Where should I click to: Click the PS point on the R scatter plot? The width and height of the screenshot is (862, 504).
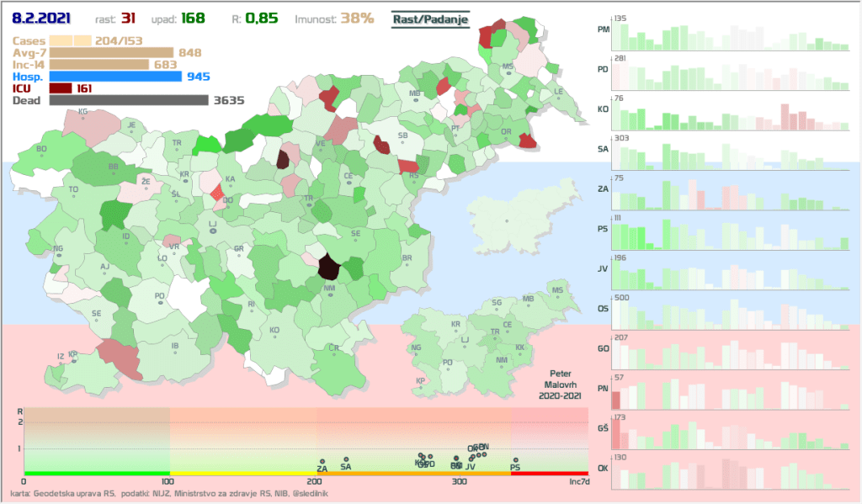(515, 460)
